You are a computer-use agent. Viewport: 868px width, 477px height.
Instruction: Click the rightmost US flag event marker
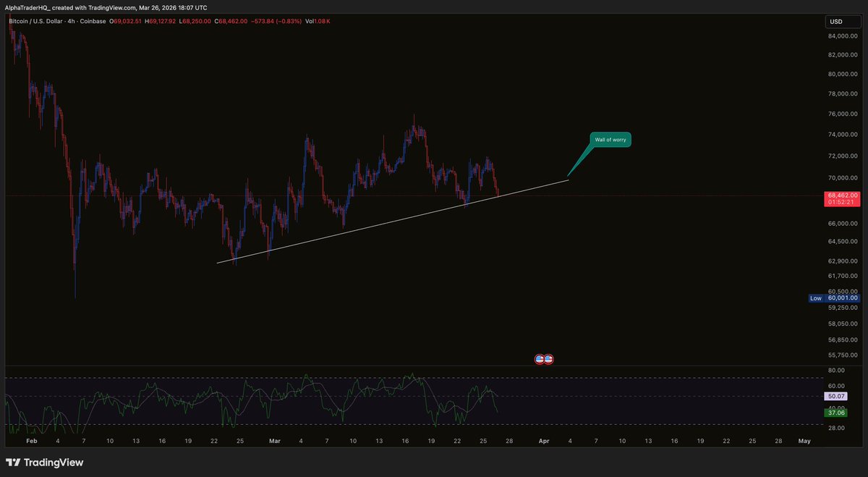[x=549, y=358]
